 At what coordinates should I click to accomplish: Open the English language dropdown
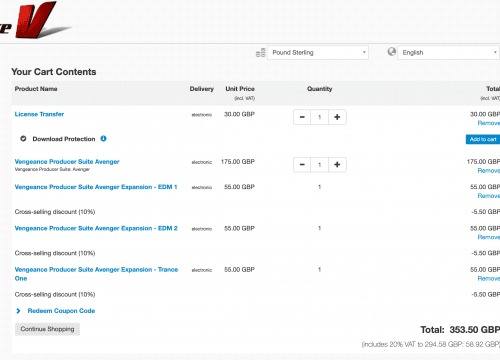[x=449, y=53]
